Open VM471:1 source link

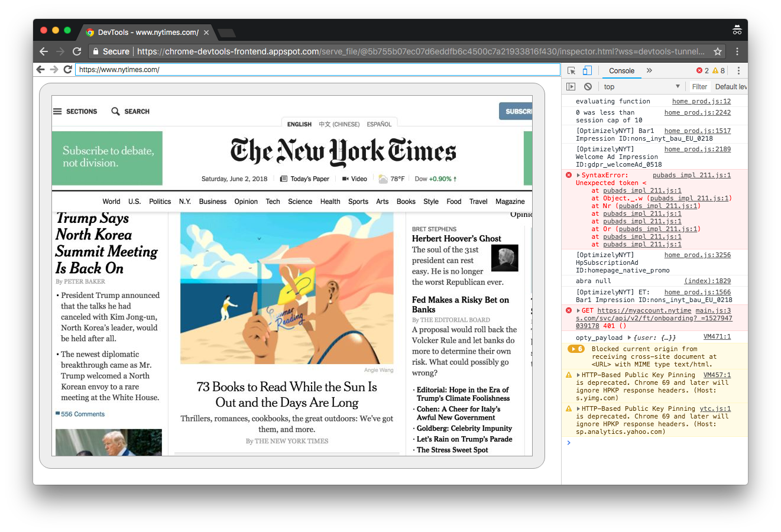click(x=717, y=337)
